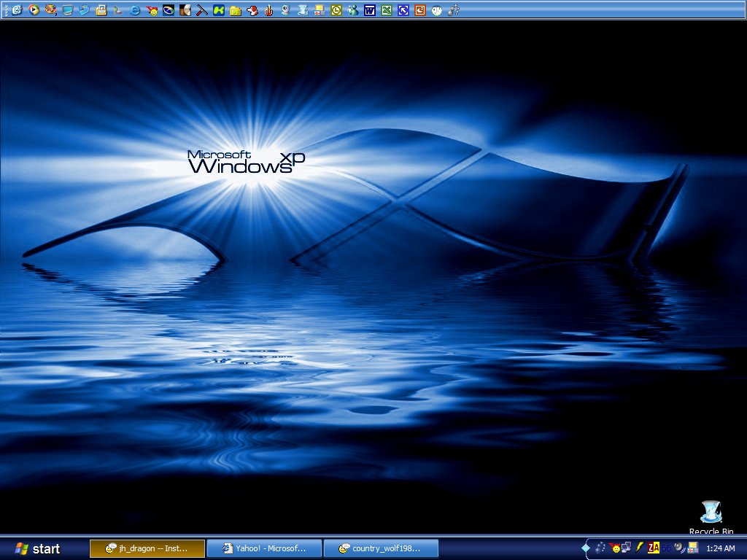Viewport: 747px width, 560px height.
Task: Click the clock icon in the top toolbar
Action: 336,9
